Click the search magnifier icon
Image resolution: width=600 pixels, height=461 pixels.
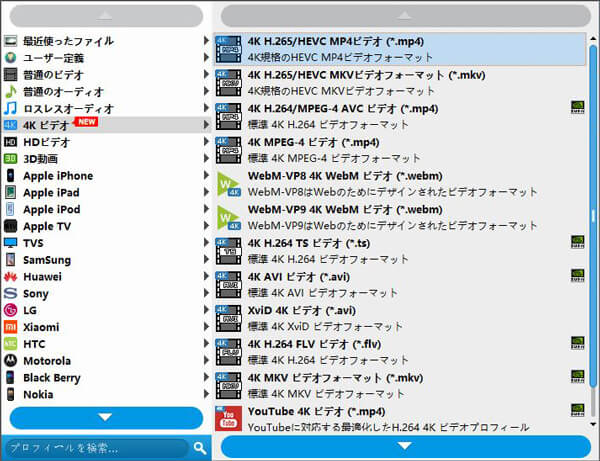(200, 448)
